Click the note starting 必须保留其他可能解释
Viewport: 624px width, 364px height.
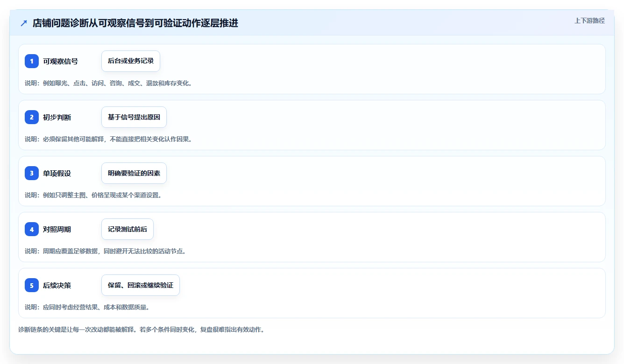(x=108, y=139)
